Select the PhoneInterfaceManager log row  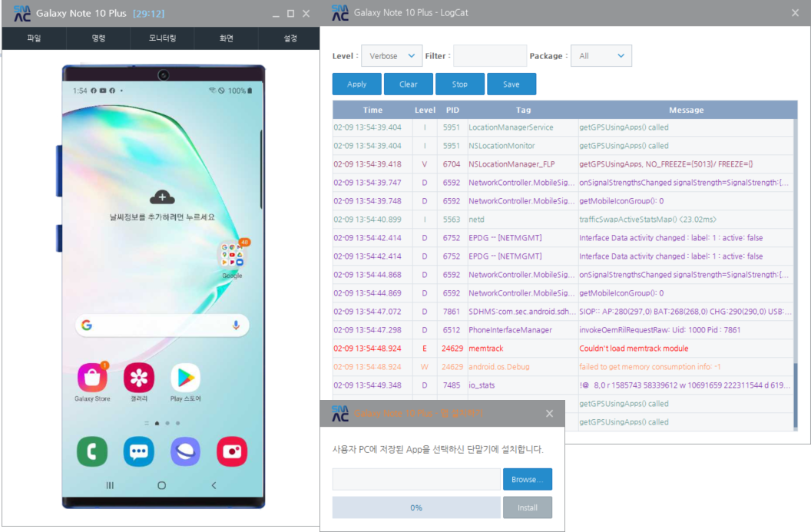click(x=563, y=330)
